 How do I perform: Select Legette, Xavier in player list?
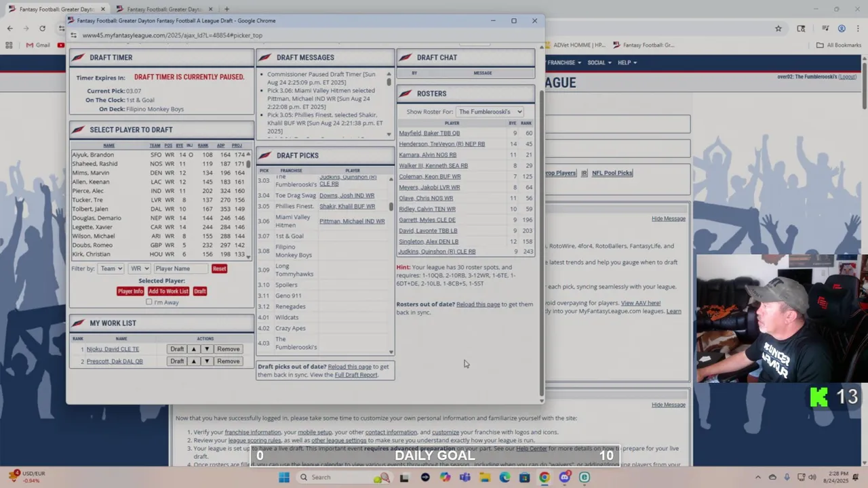tap(92, 227)
